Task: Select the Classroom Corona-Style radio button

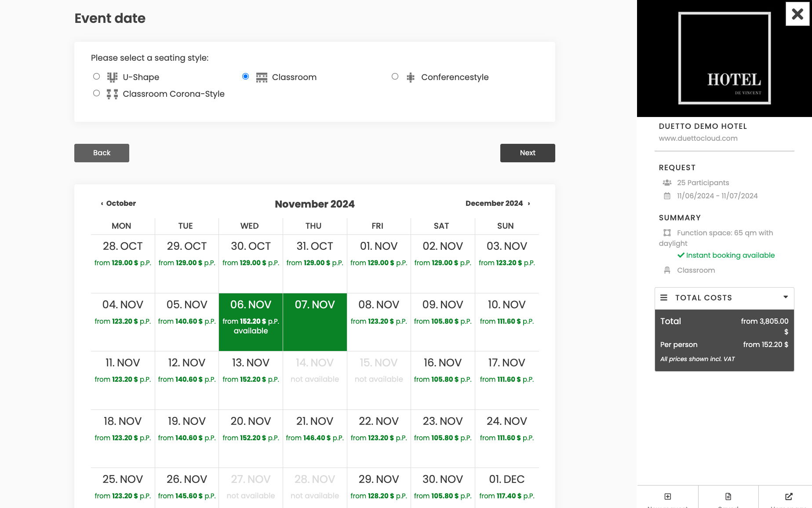Action: point(96,93)
